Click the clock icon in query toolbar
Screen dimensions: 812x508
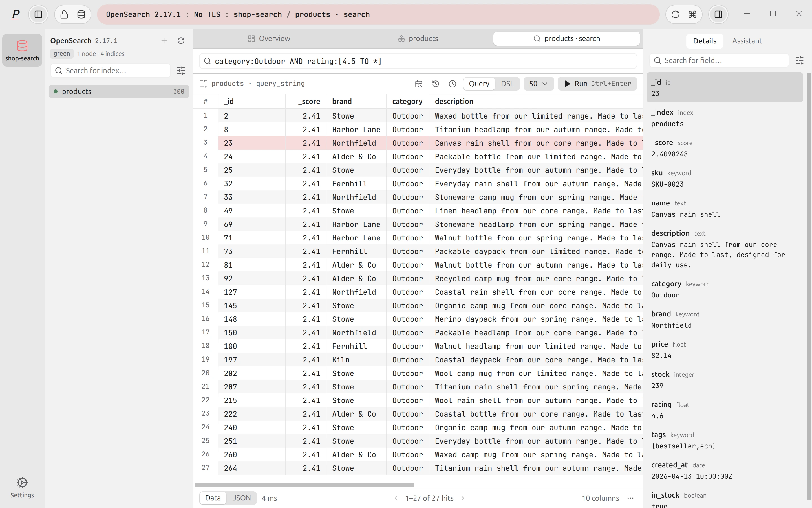tap(452, 84)
